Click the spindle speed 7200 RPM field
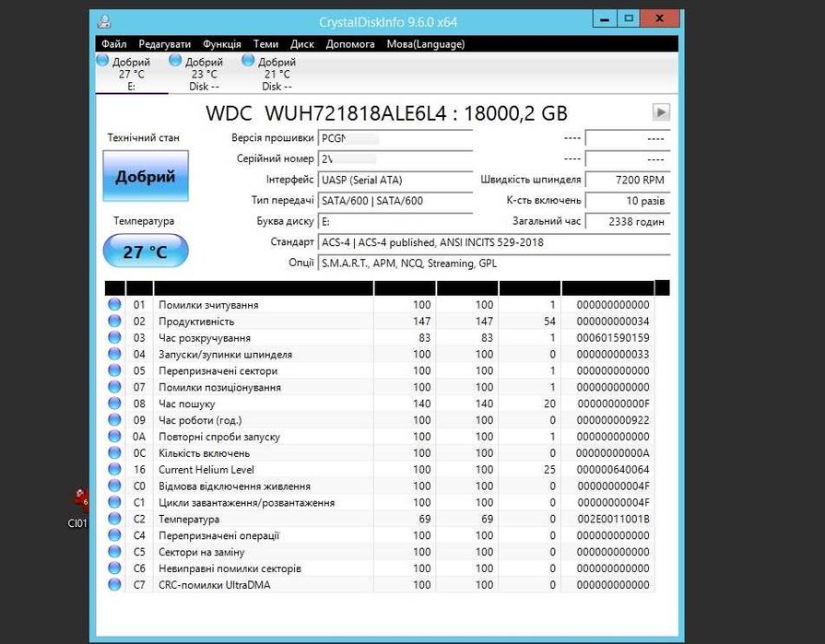 click(x=628, y=180)
